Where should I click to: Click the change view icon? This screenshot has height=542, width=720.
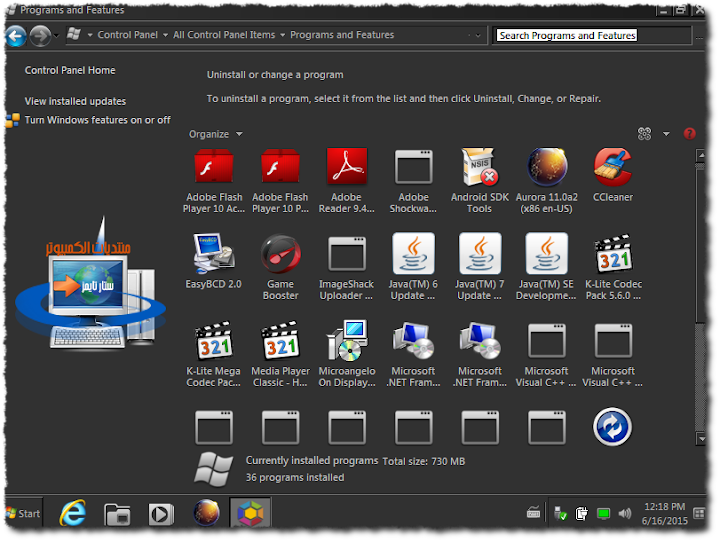[x=644, y=134]
